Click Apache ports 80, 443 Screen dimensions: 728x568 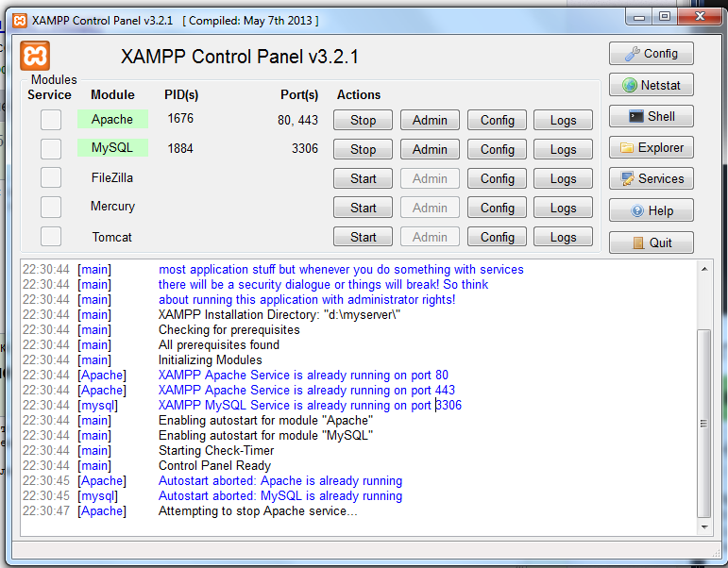click(297, 120)
